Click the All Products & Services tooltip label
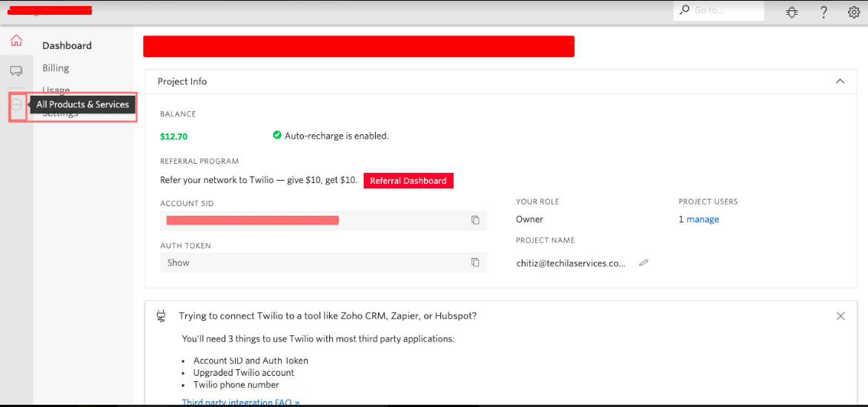This screenshot has height=407, width=868. [82, 104]
